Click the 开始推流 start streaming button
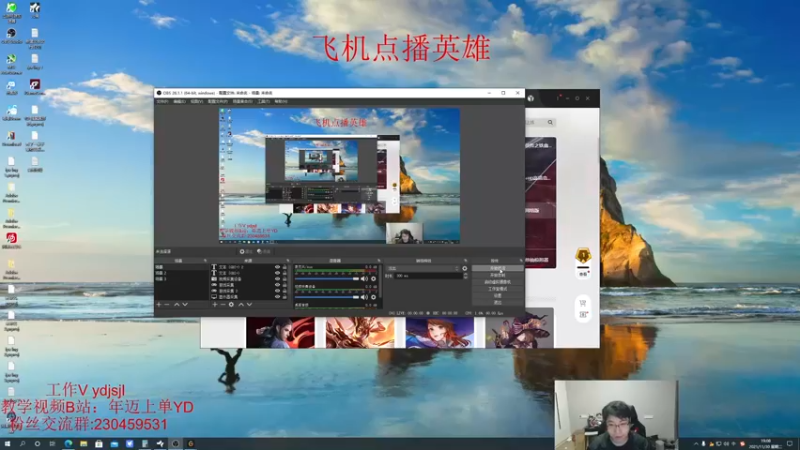 497,268
